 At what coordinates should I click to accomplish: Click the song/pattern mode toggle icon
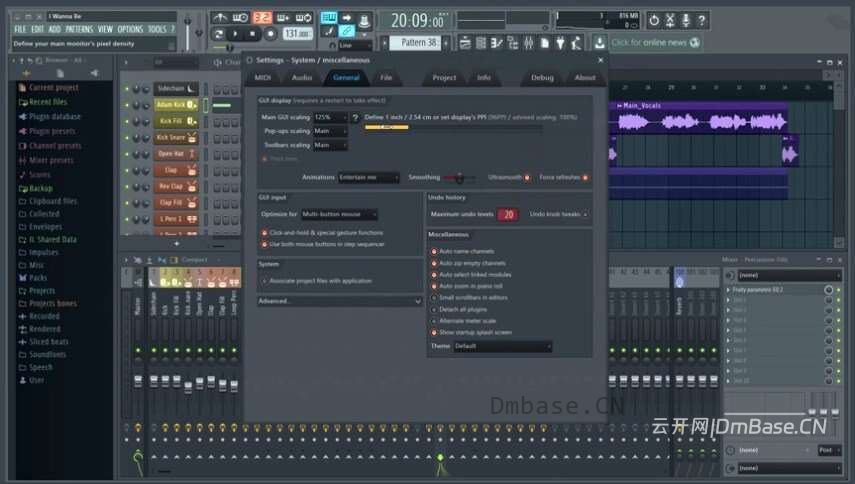coord(219,34)
